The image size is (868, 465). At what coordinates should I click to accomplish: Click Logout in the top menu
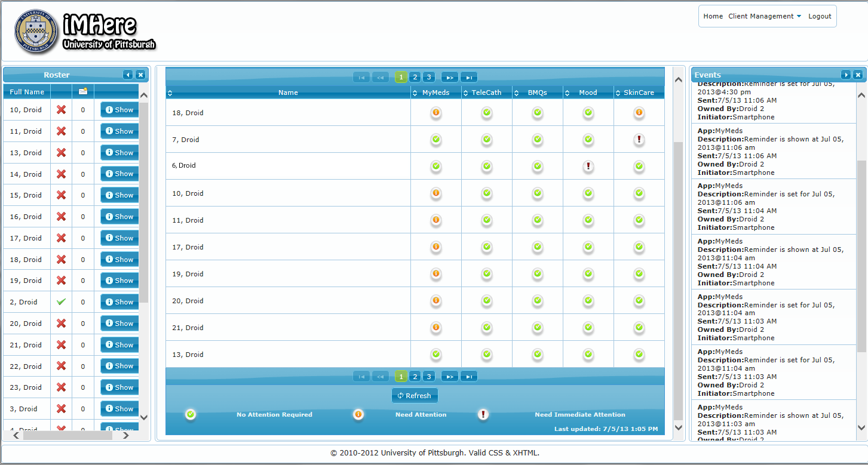pos(820,16)
